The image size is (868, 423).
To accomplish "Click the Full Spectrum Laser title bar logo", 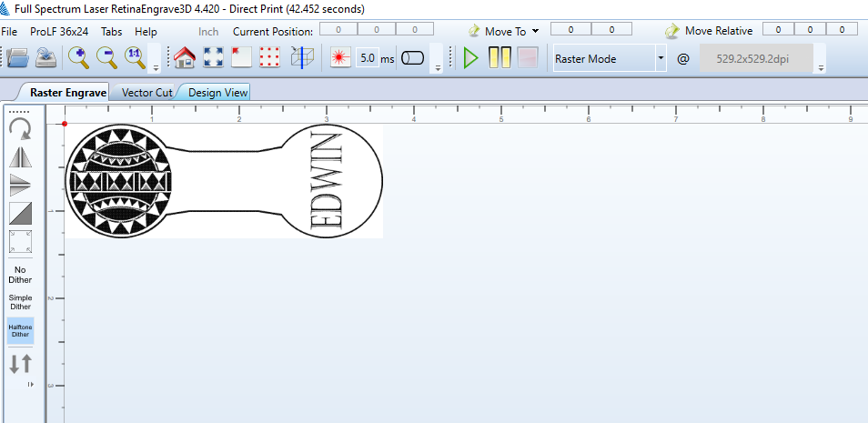I will pyautogui.click(x=5, y=8).
